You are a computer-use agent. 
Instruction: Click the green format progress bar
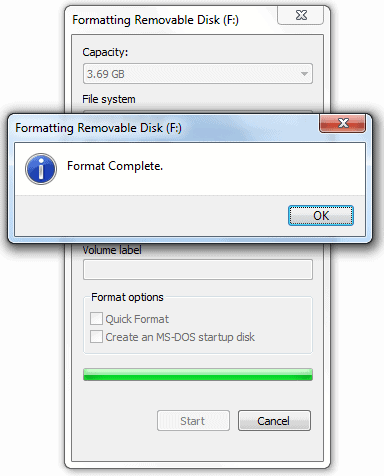[198, 374]
